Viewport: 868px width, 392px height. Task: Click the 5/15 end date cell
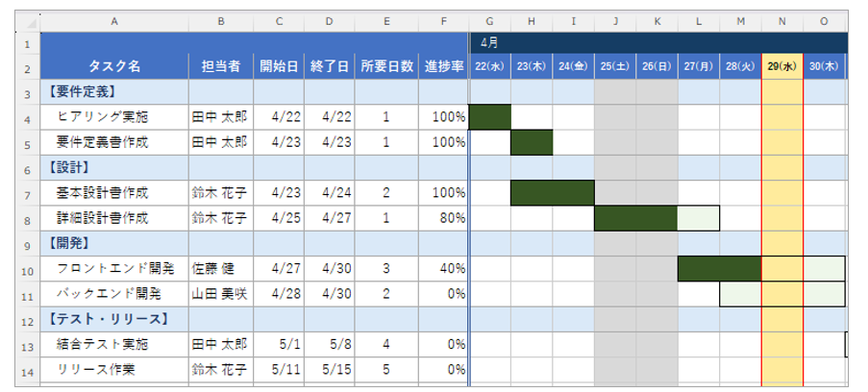(x=330, y=370)
